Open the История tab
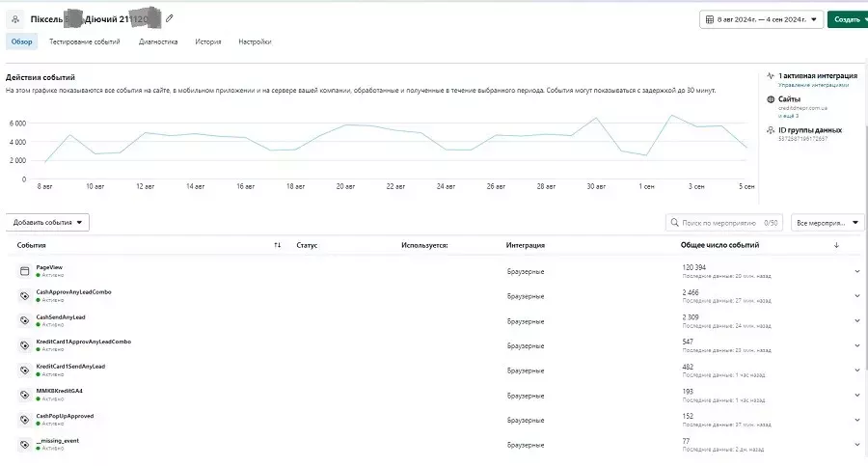868x466 pixels. pyautogui.click(x=208, y=41)
